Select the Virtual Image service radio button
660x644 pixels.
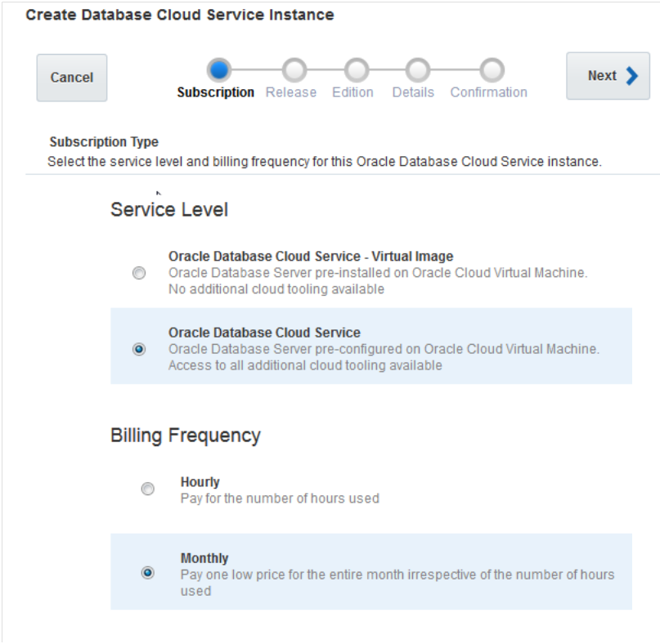point(141,274)
